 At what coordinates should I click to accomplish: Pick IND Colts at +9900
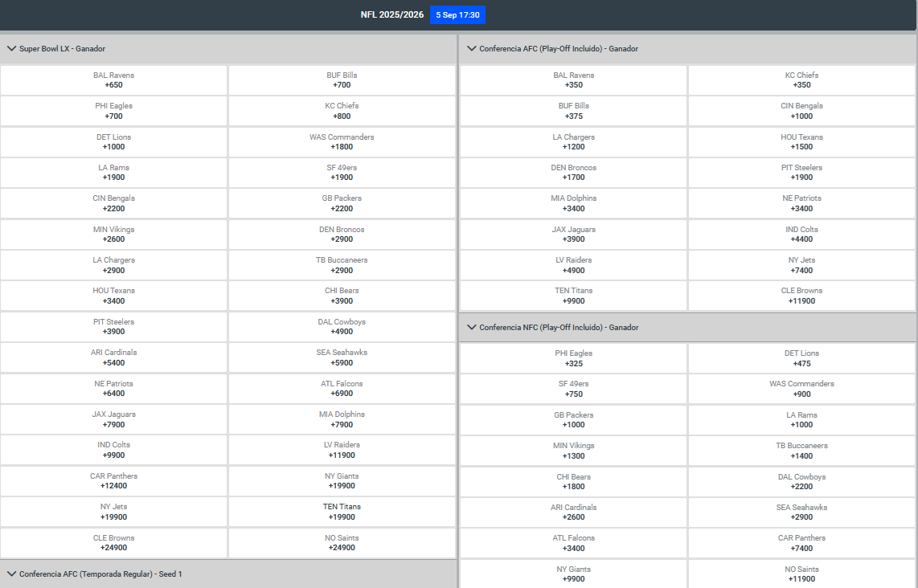(113, 450)
